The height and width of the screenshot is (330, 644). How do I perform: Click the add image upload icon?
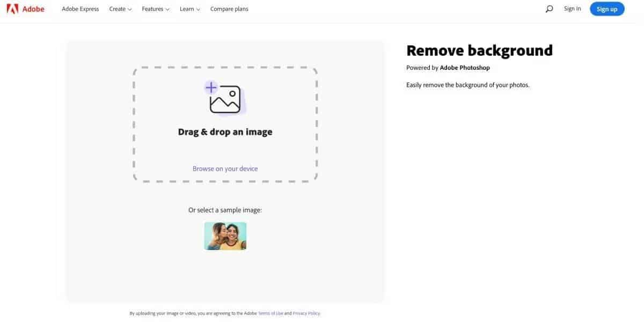click(224, 97)
